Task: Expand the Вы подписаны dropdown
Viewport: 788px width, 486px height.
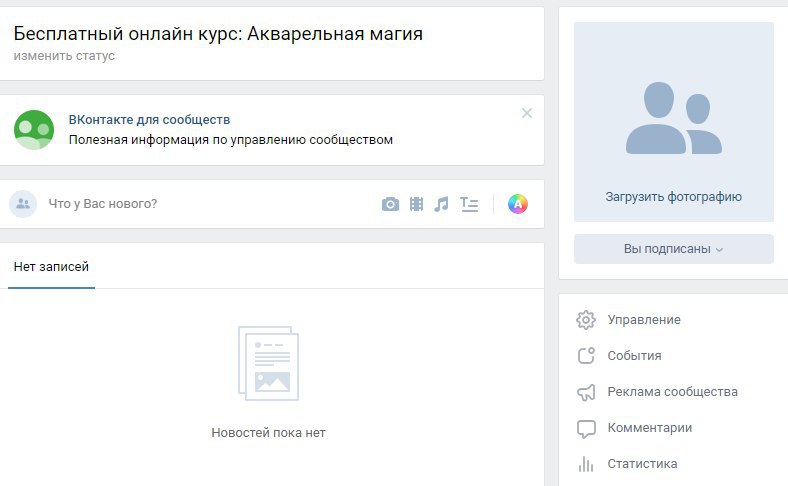Action: [x=673, y=249]
